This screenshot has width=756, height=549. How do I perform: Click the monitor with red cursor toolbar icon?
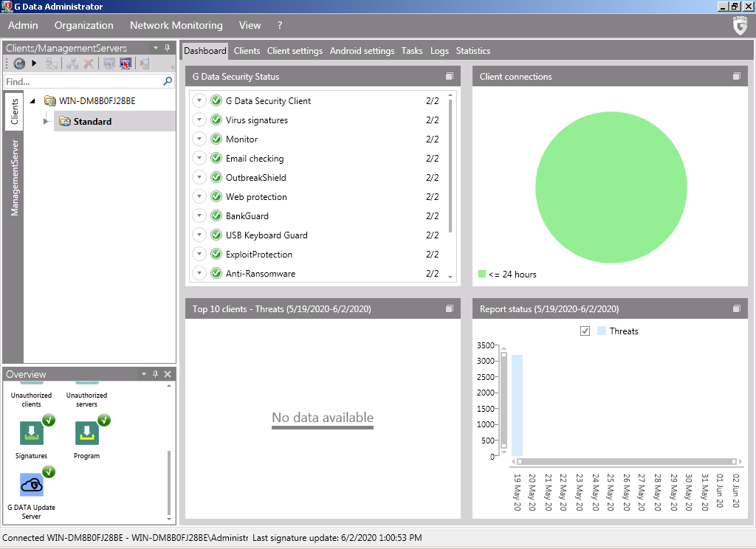tap(126, 64)
